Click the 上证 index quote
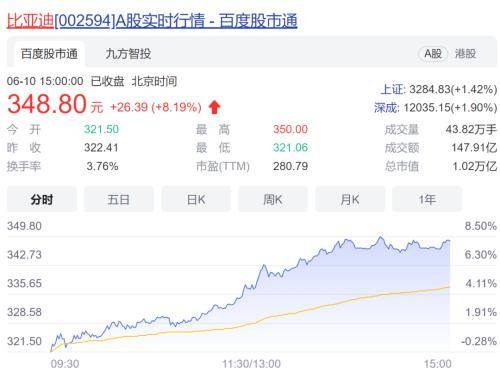This screenshot has height=372, width=500. [x=439, y=89]
